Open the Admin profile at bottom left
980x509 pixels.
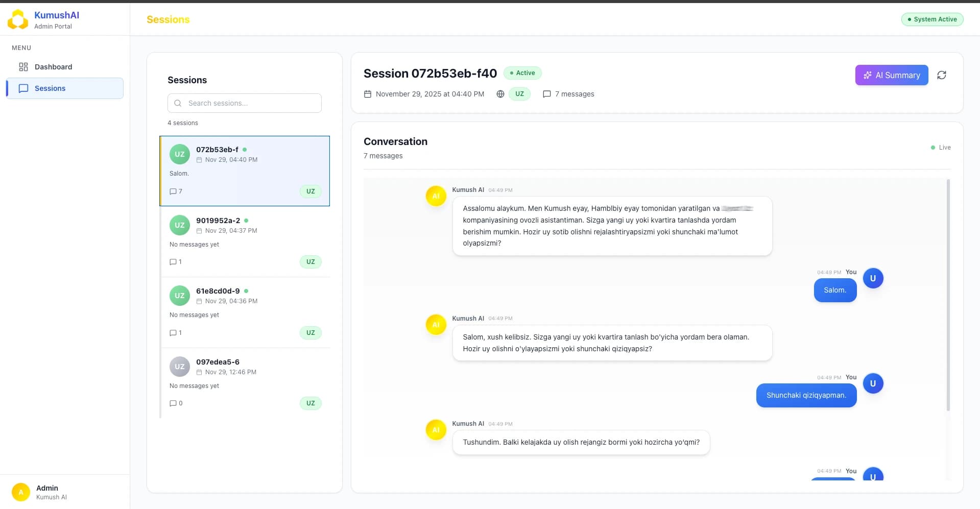(47, 492)
